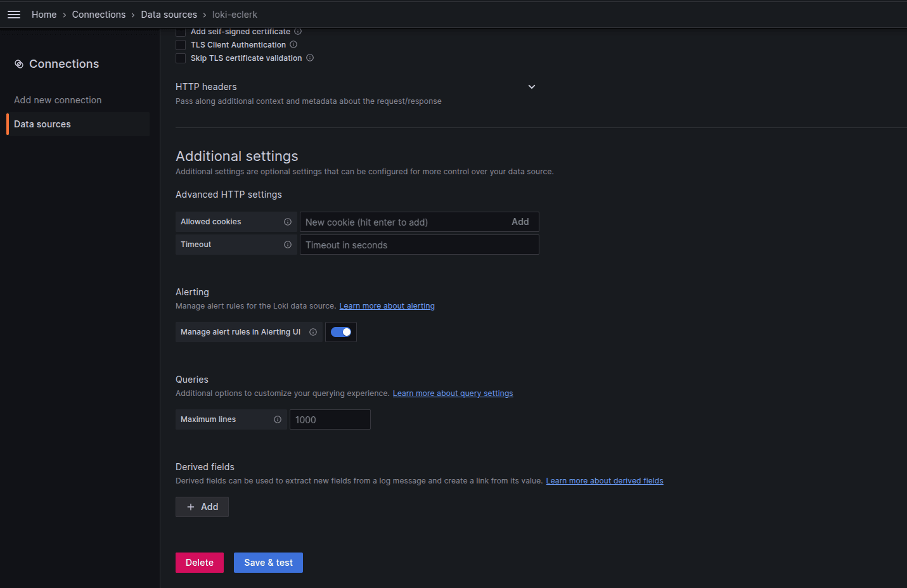This screenshot has height=588, width=907.
Task: Check the TLS Client Authentication option
Action: [181, 44]
